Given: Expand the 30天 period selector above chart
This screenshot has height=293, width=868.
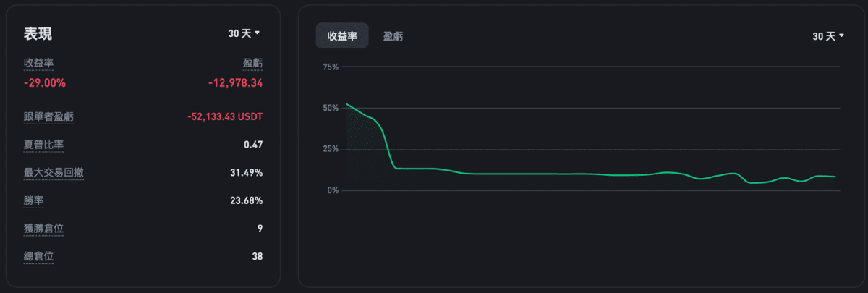Looking at the screenshot, I should tap(828, 36).
